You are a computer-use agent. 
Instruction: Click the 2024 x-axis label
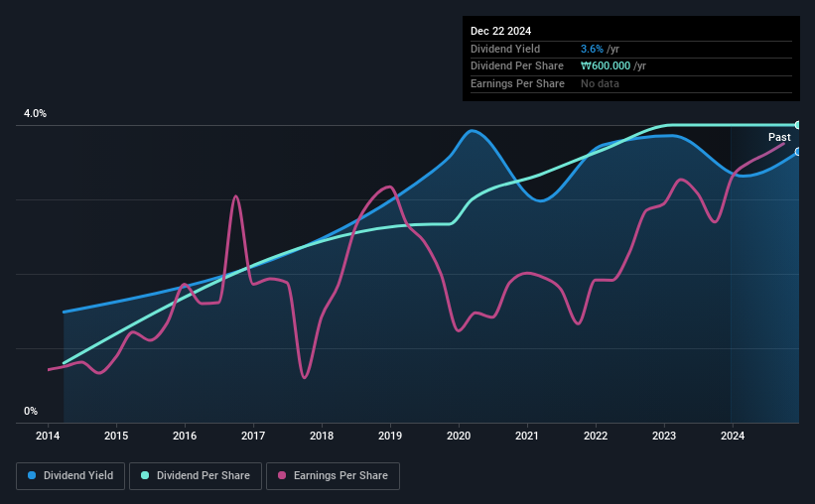pos(733,436)
